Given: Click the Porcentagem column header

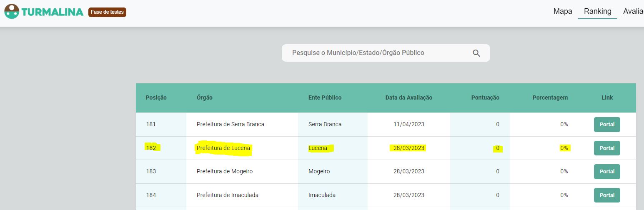Looking at the screenshot, I should click(550, 97).
